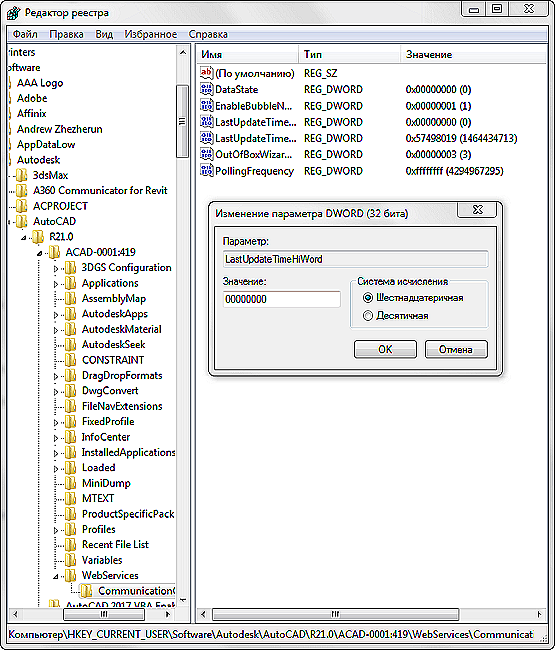Image resolution: width=555 pixels, height=650 pixels.
Task: Click the AutoCAD folder icon
Action: tap(22, 221)
